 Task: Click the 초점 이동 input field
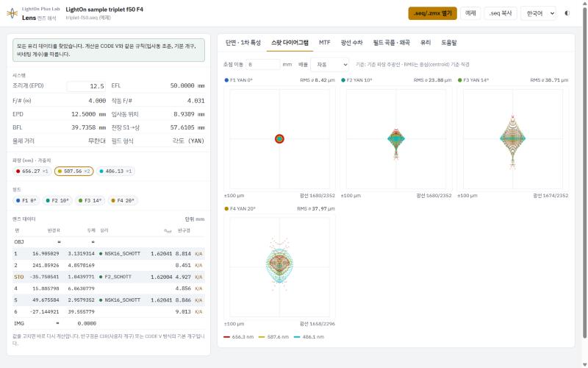[x=263, y=65]
